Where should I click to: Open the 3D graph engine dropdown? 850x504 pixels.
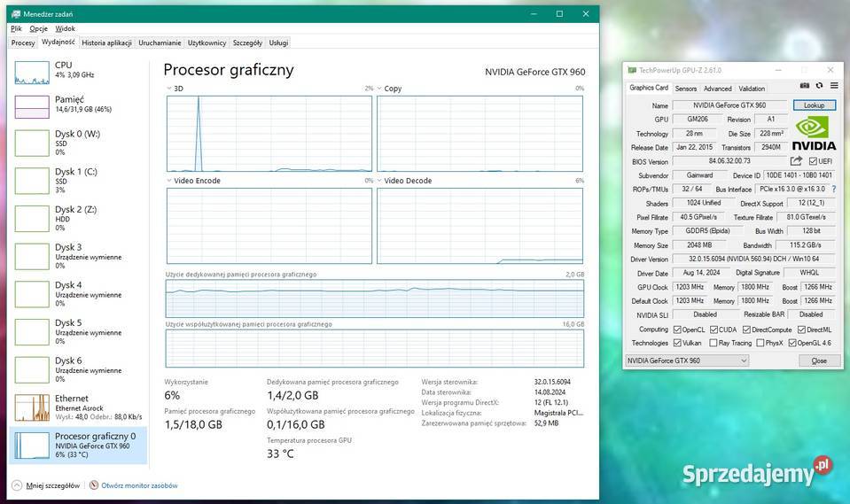click(x=169, y=89)
